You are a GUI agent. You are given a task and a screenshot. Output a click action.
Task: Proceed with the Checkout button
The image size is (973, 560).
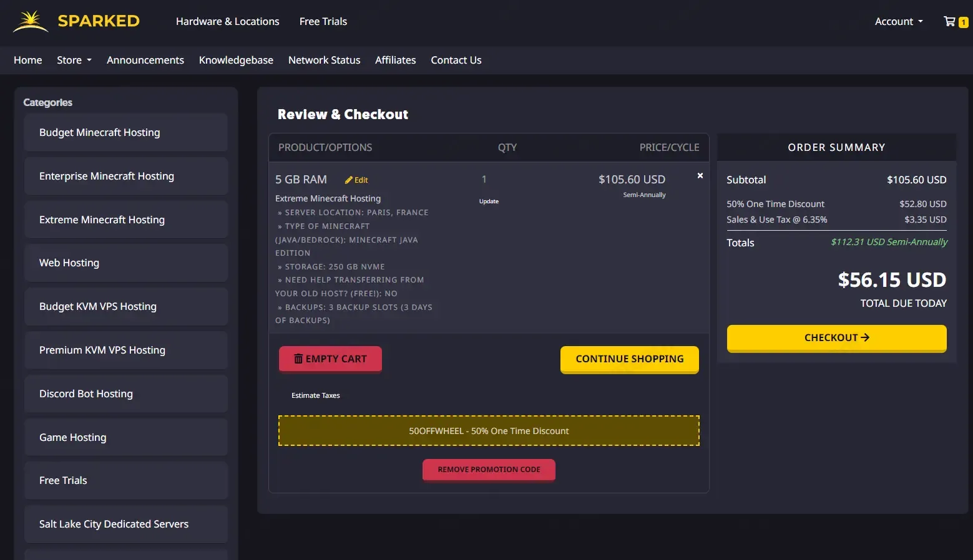click(837, 337)
